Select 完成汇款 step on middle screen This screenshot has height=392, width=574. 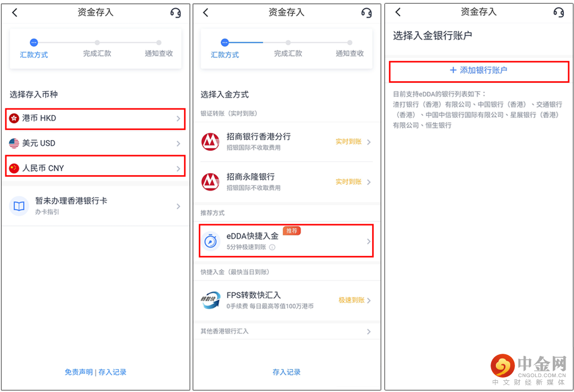[288, 54]
